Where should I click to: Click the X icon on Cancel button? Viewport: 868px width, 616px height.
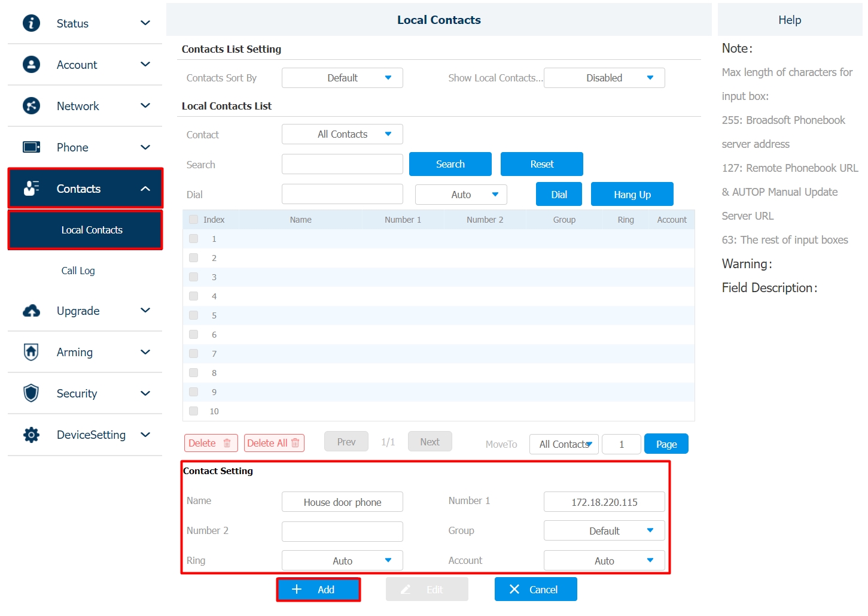click(514, 589)
